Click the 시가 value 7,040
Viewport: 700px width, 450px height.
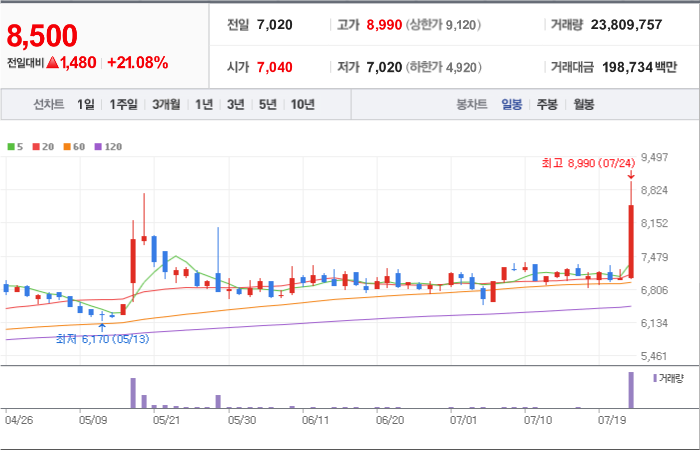pyautogui.click(x=275, y=67)
